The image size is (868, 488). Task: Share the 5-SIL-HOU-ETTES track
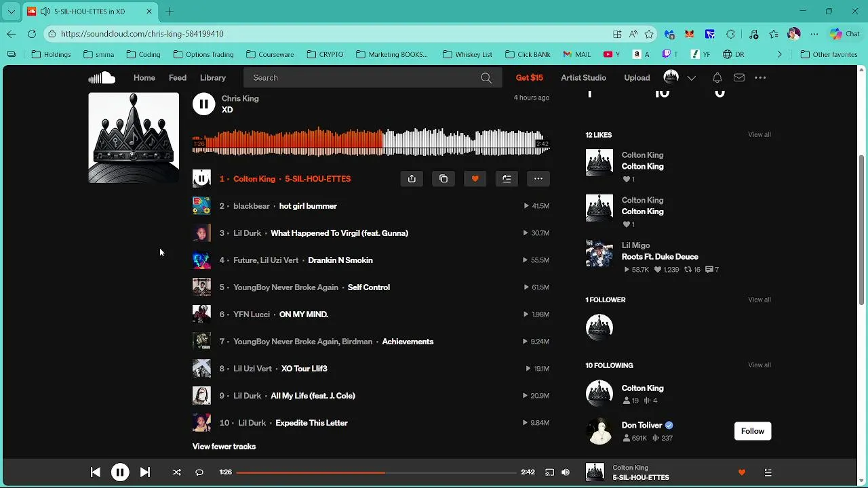tap(412, 179)
